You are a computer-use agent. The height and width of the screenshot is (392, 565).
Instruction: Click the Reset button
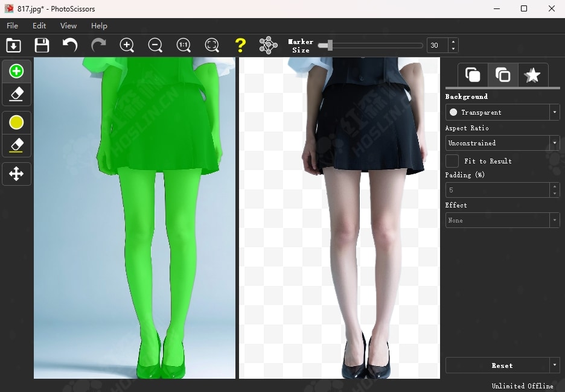click(497, 365)
